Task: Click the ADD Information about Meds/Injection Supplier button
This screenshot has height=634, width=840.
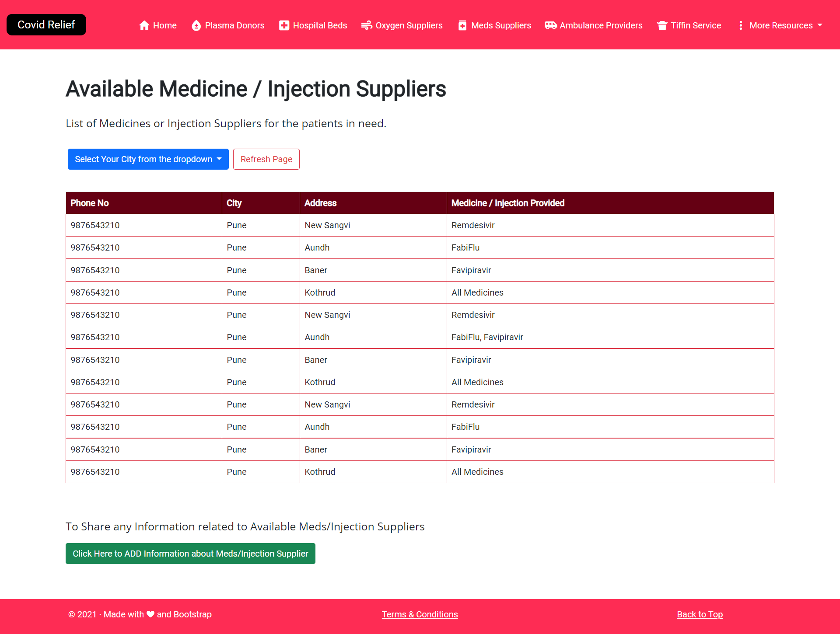Action: point(190,554)
